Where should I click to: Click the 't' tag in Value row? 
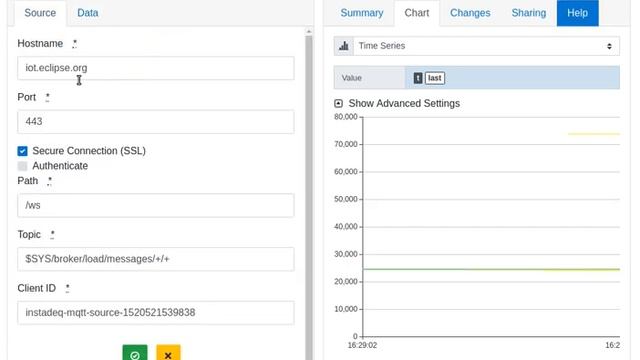coord(418,78)
